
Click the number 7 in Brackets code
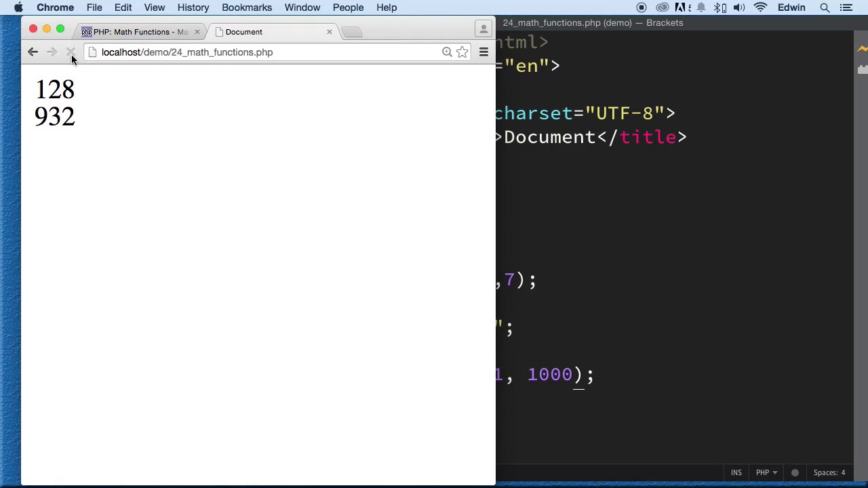tap(509, 279)
